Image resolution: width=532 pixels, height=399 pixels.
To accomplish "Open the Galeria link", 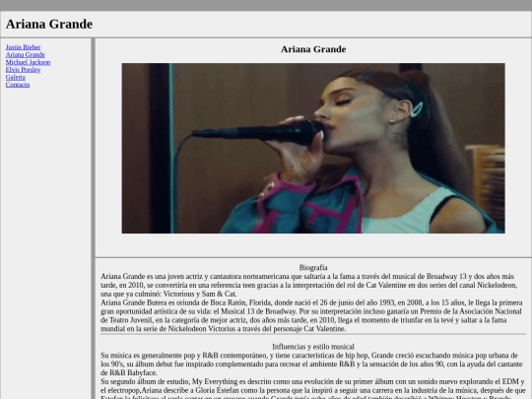I will click(15, 77).
